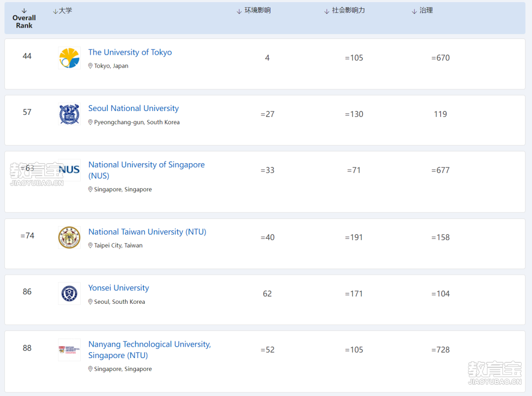Image resolution: width=532 pixels, height=396 pixels.
Task: Click the University of Tokyo logo
Action: pyautogui.click(x=69, y=58)
